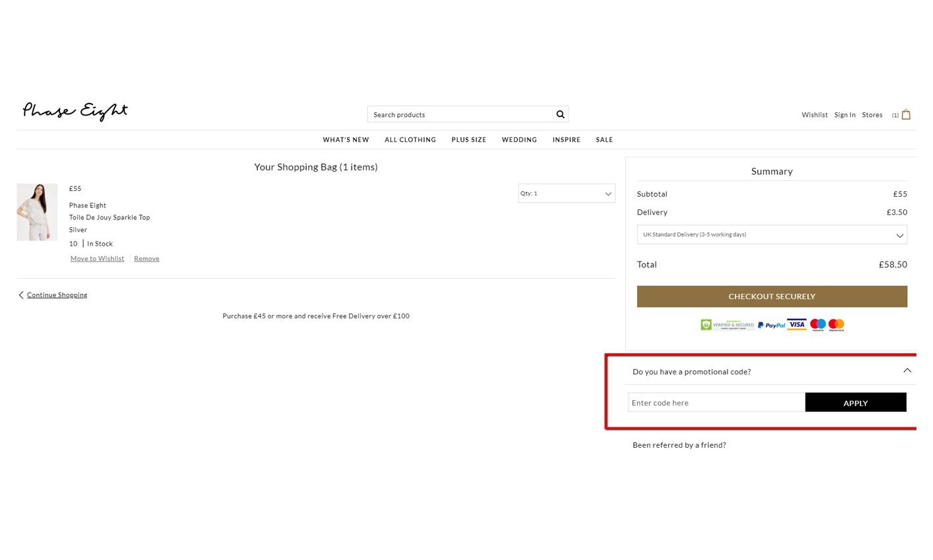Click the Mastercard payment icon
Screen dimensions: 933x560
coord(835,324)
